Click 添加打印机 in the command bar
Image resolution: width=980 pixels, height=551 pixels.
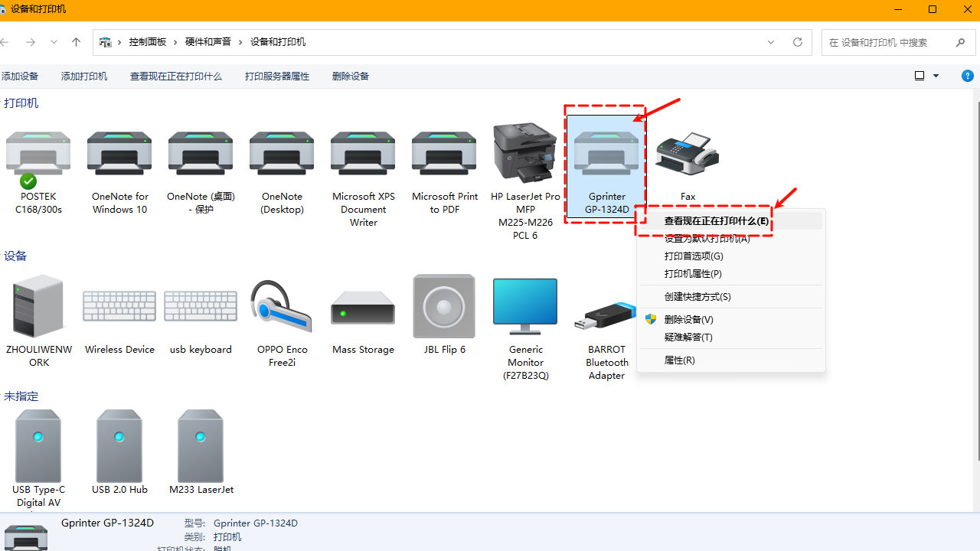tap(84, 76)
